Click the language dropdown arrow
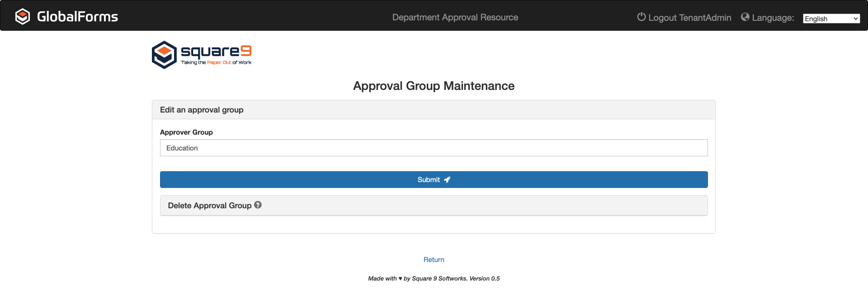The height and width of the screenshot is (295, 868). (855, 19)
